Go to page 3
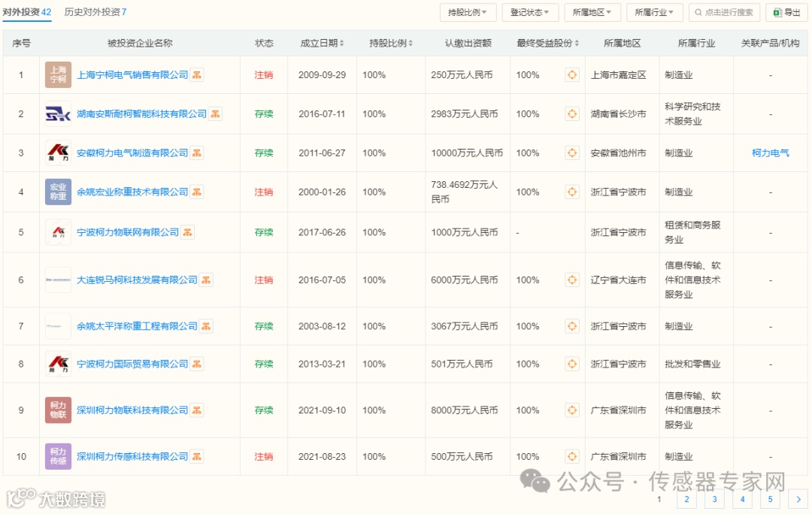Viewport: 812px width, 514px height. (715, 499)
